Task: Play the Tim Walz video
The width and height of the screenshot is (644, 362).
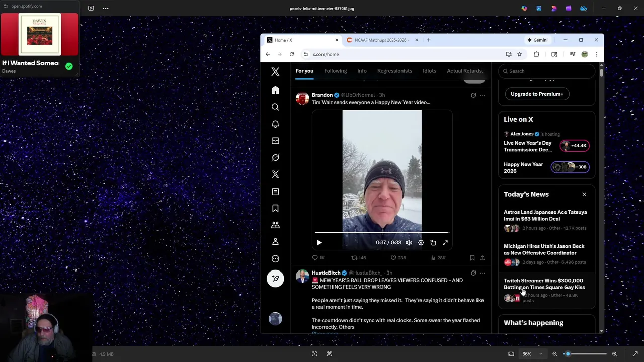Action: tap(319, 243)
